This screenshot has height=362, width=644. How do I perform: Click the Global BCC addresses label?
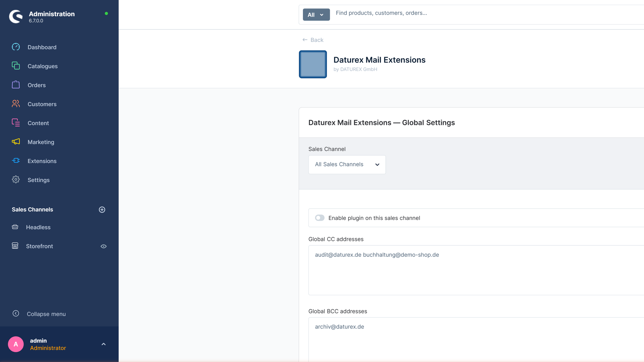(x=337, y=311)
